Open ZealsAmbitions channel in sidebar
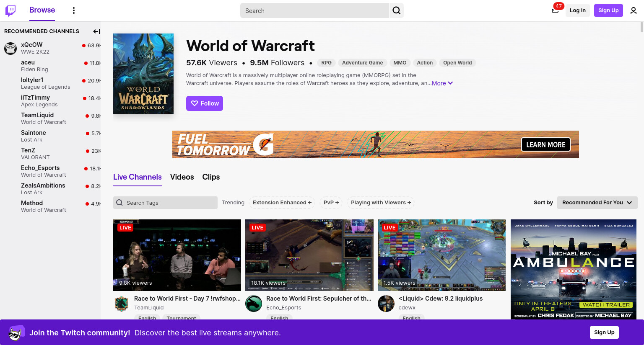Screen dimensions: 644x345 point(50,189)
